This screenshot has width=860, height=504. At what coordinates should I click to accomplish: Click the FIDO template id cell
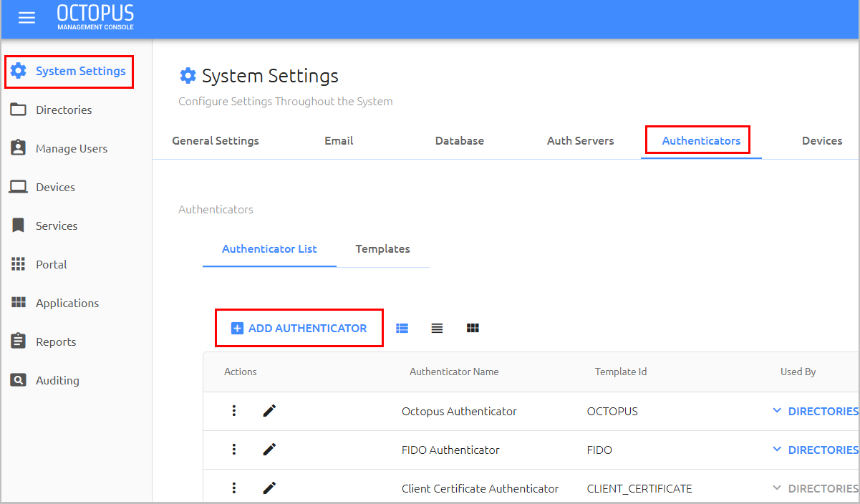(x=599, y=450)
